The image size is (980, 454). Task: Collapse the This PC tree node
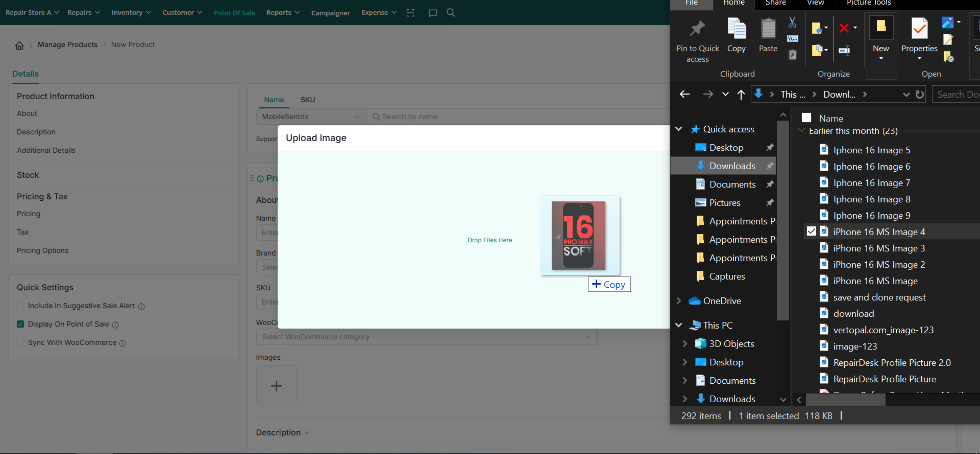pyautogui.click(x=678, y=325)
